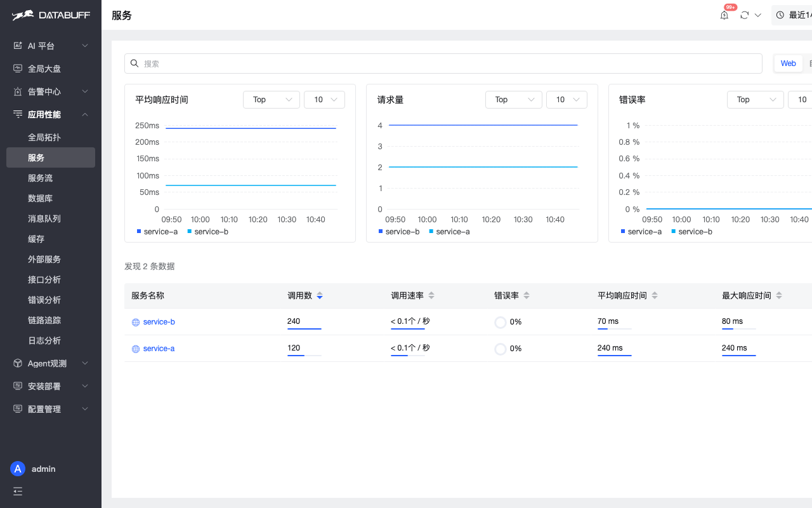
Task: Click the 配置管理 sidebar icon
Action: click(x=18, y=409)
